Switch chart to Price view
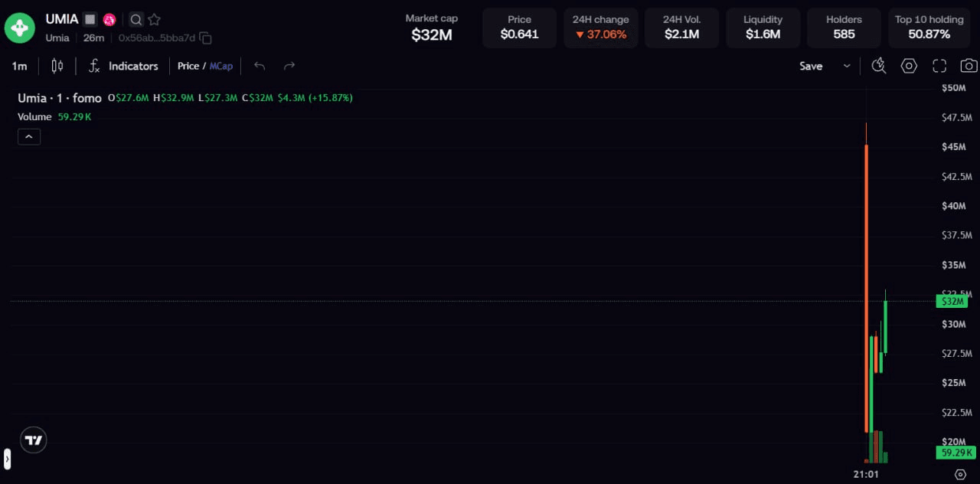 coord(188,66)
